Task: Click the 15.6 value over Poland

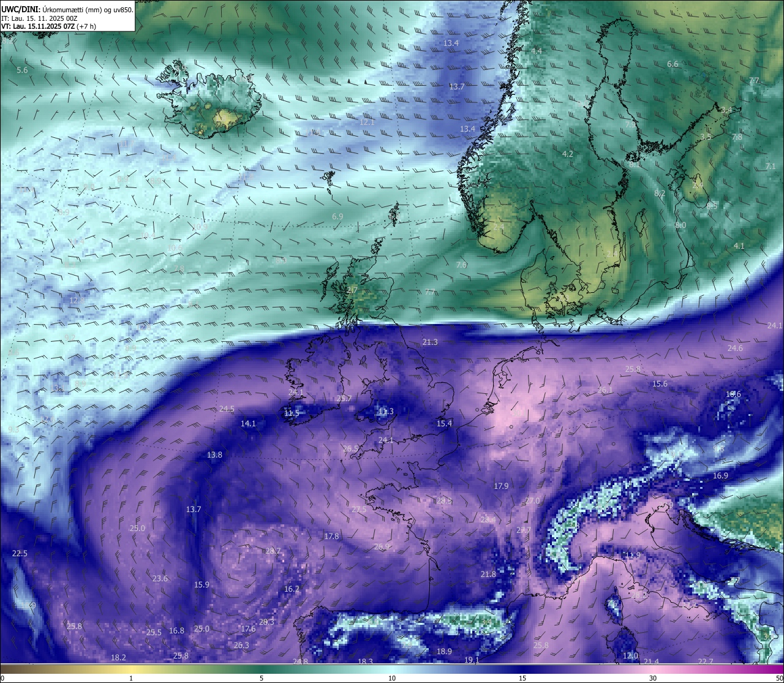Action: tap(660, 384)
